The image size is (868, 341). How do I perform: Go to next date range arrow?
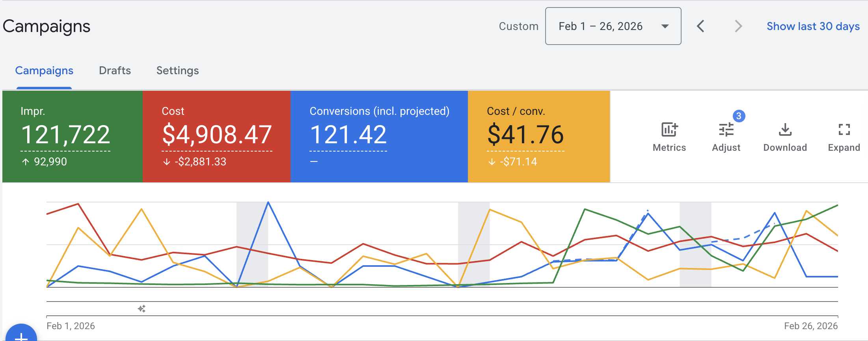pos(738,26)
